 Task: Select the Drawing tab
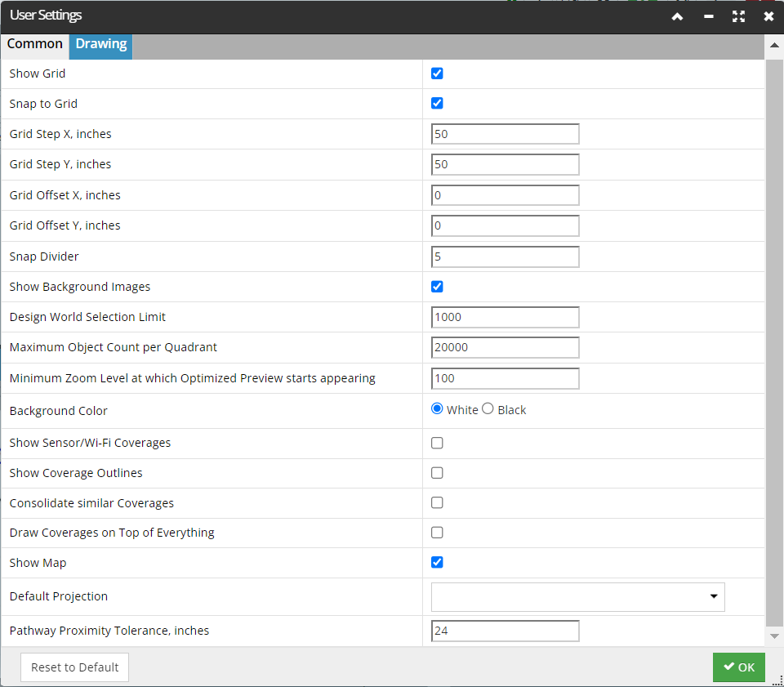pos(101,44)
